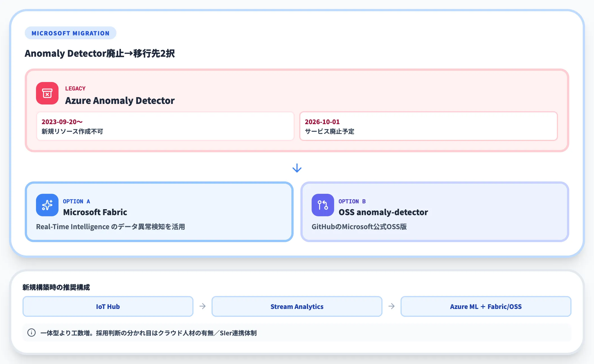The height and width of the screenshot is (364, 594).
Task: Toggle the LEGACY status on Azure Anomaly Detector
Action: pos(75,88)
